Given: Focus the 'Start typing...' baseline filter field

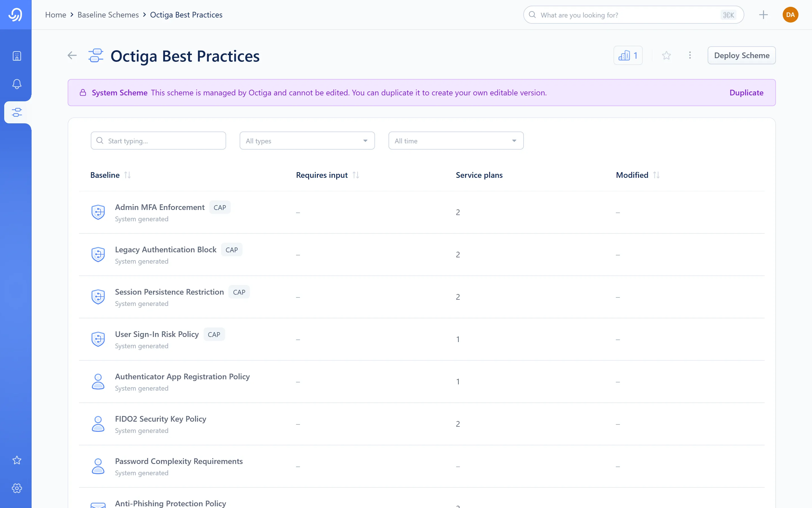Looking at the screenshot, I should (x=158, y=141).
